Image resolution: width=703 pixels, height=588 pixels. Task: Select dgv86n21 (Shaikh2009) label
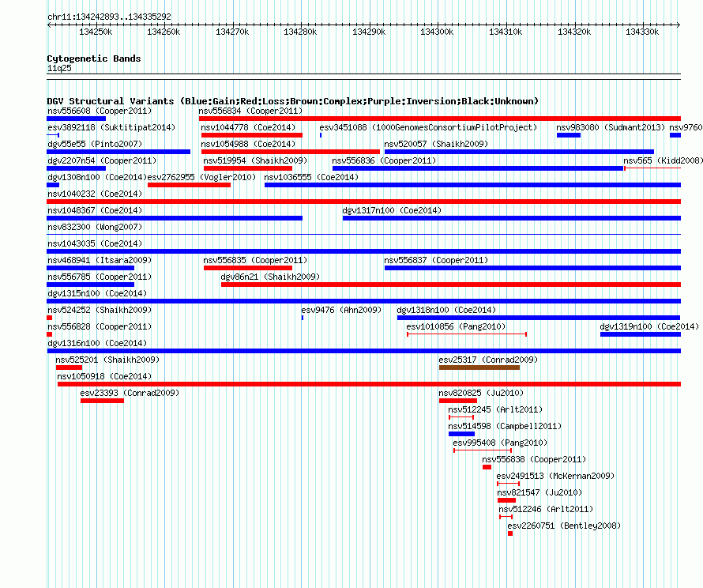(x=270, y=277)
